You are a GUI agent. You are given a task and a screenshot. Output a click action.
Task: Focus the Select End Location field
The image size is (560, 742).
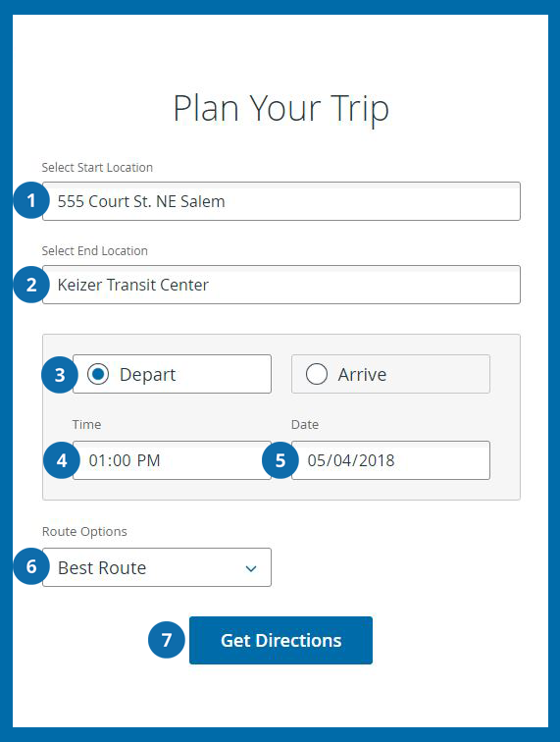click(x=281, y=285)
